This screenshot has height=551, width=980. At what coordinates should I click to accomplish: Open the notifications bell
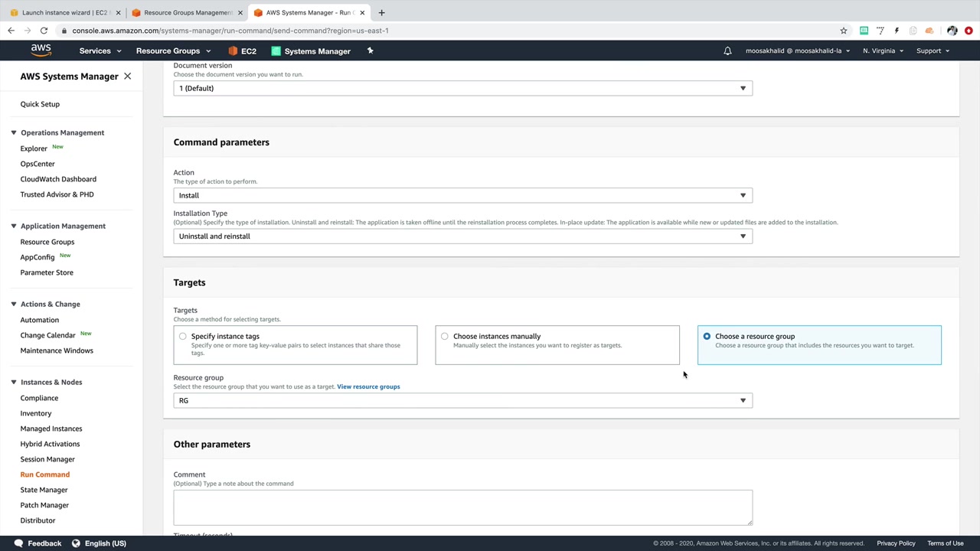point(727,51)
